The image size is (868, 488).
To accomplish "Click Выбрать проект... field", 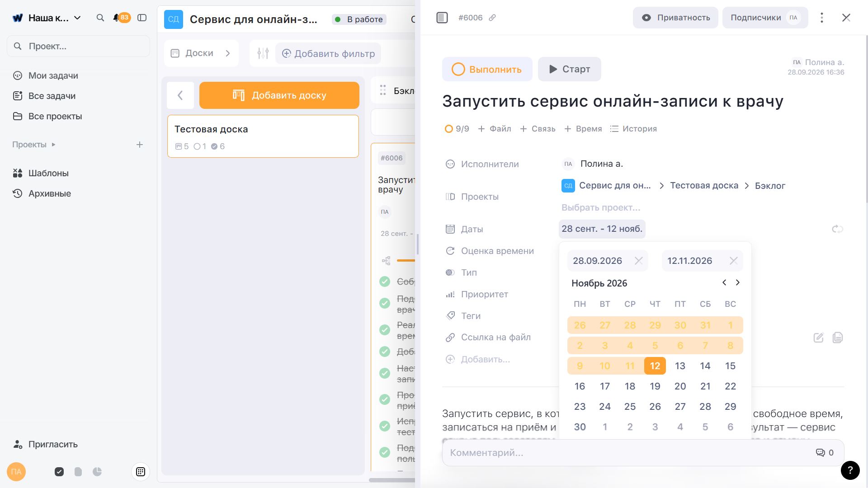I will (x=601, y=207).
